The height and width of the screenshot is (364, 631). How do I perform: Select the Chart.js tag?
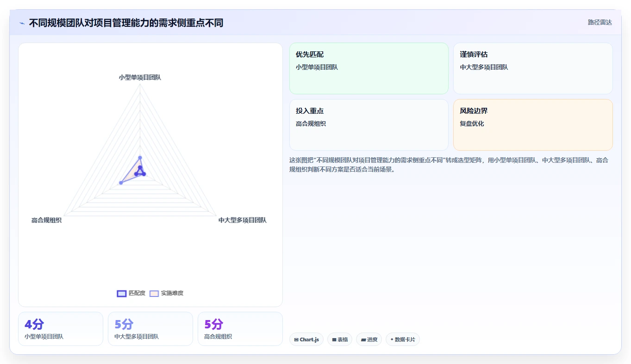306,339
